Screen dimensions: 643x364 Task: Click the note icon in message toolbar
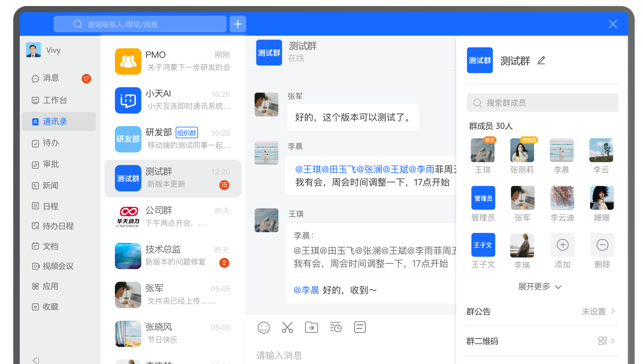click(360, 327)
